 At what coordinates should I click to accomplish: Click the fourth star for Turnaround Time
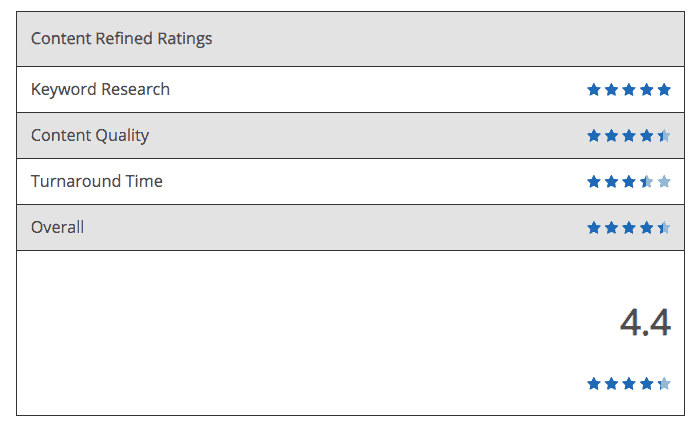coord(646,182)
